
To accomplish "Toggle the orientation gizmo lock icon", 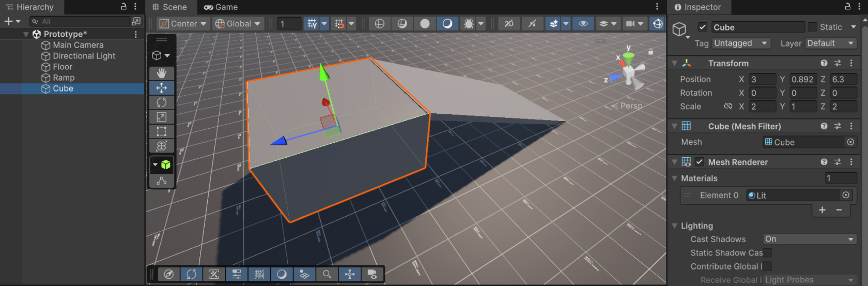I will pyautogui.click(x=651, y=52).
